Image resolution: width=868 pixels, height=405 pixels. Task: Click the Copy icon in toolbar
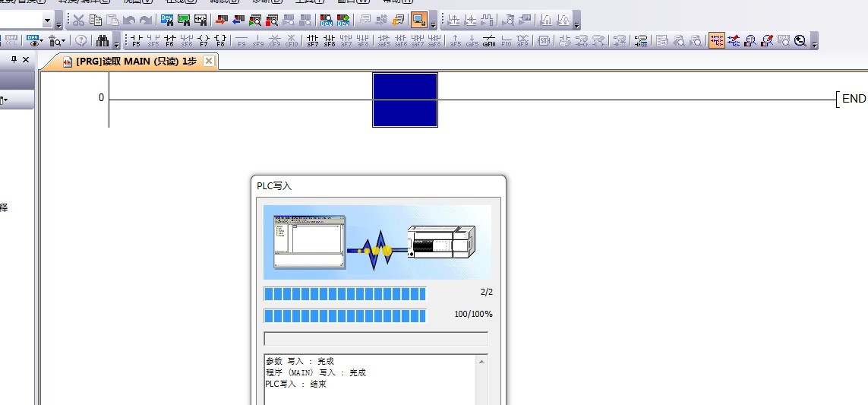[x=96, y=21]
